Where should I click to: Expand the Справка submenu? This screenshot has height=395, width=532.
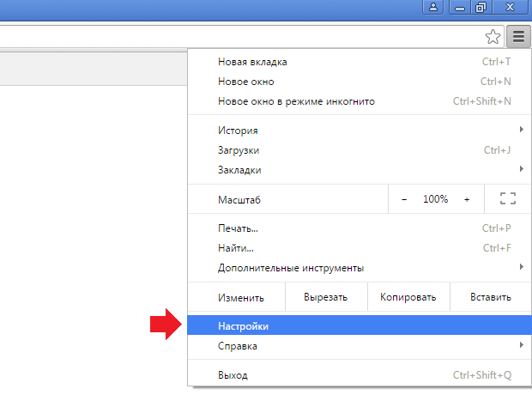360,346
